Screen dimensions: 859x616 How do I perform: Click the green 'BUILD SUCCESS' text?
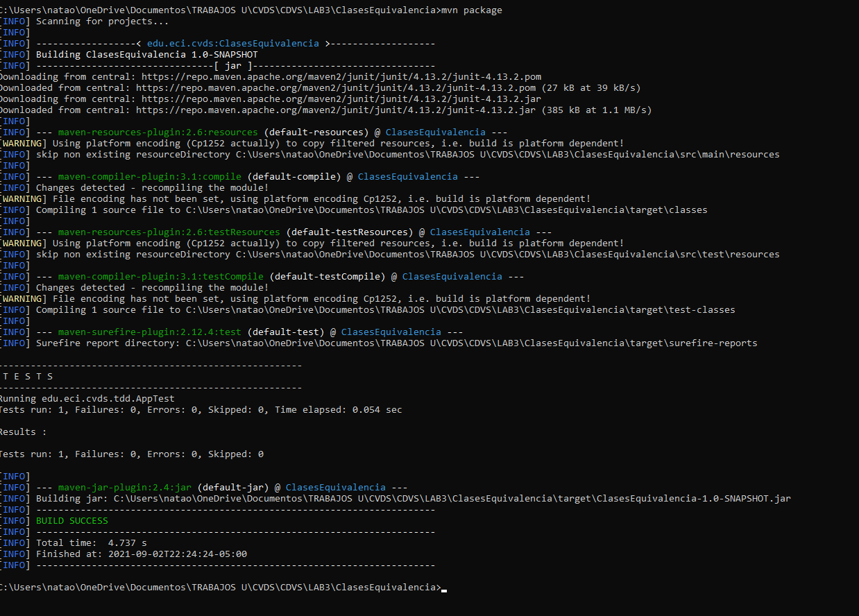click(x=72, y=521)
